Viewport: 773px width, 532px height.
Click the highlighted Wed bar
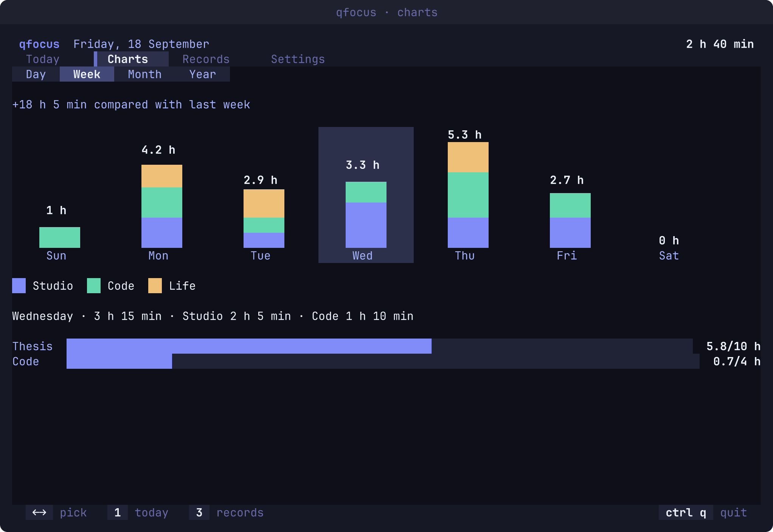pos(366,215)
